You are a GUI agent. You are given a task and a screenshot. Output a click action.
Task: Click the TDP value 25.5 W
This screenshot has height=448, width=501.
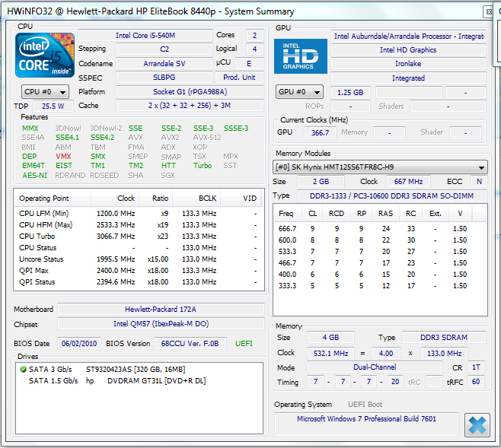53,106
